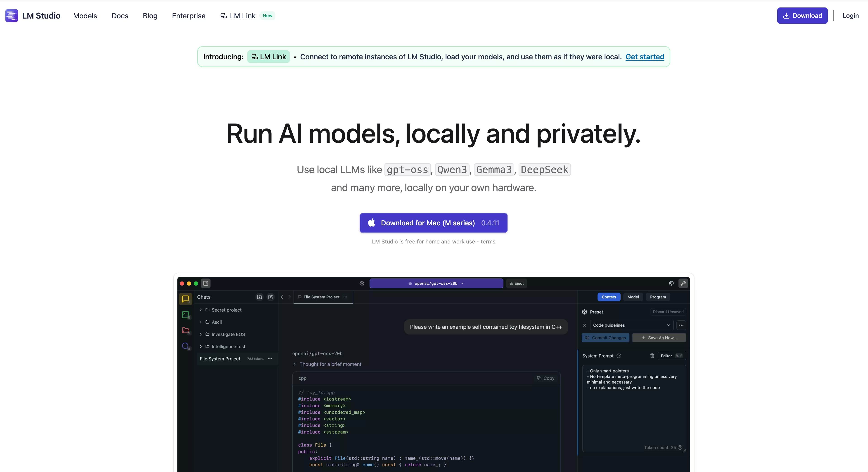Open LM Link from navigation bar
Screen dimensions: 868x472
tap(238, 16)
